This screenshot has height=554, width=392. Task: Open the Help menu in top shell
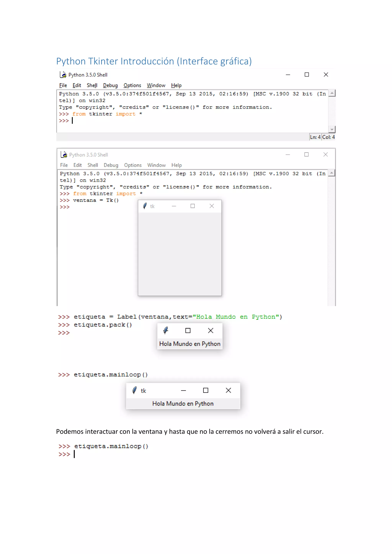click(x=176, y=85)
